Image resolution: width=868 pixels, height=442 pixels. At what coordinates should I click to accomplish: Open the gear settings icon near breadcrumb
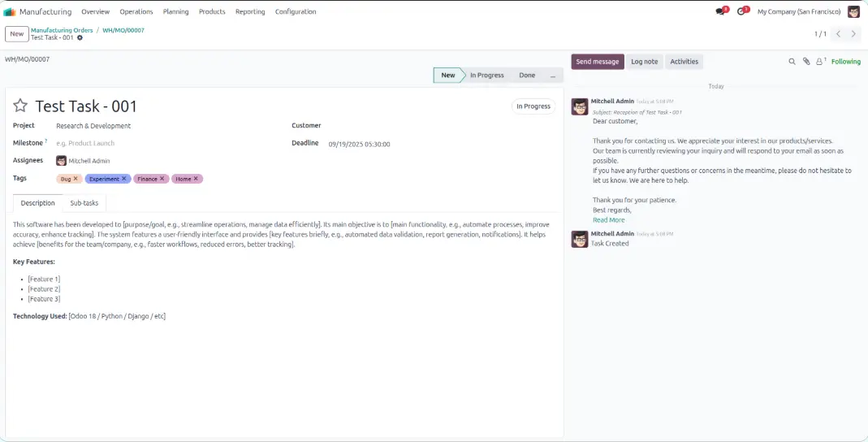pyautogui.click(x=80, y=38)
